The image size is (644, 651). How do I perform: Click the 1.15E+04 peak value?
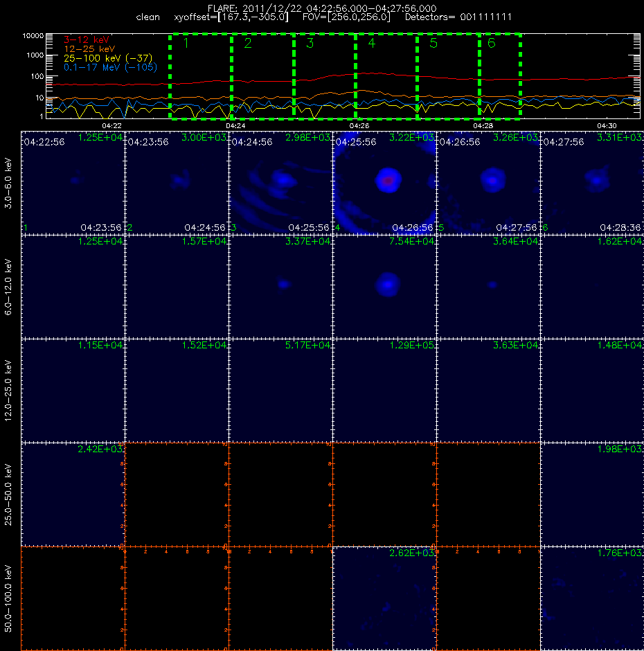click(100, 345)
